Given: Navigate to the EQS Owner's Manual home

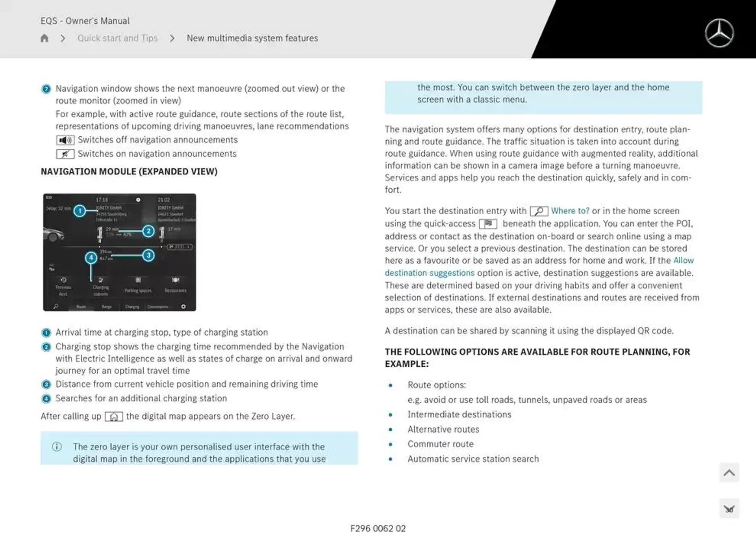Looking at the screenshot, I should click(44, 38).
